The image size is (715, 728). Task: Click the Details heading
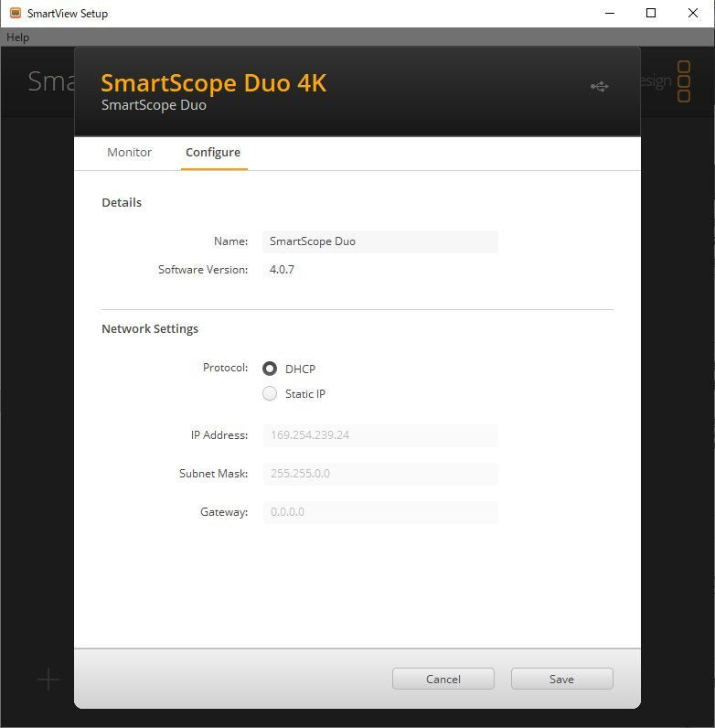click(122, 202)
